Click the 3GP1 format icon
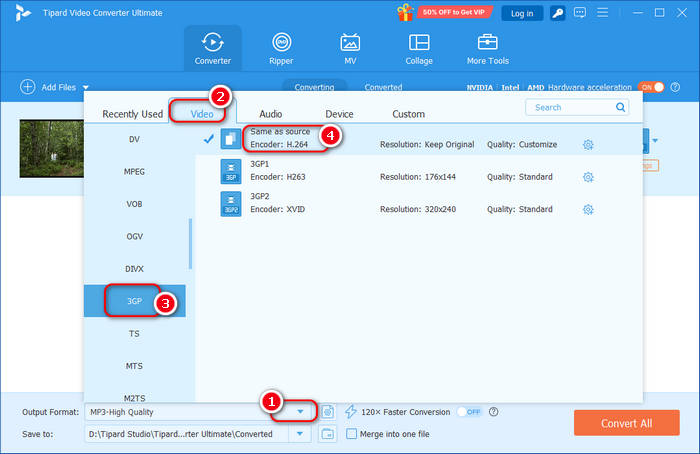Viewport: 700px width, 454px height. [231, 171]
